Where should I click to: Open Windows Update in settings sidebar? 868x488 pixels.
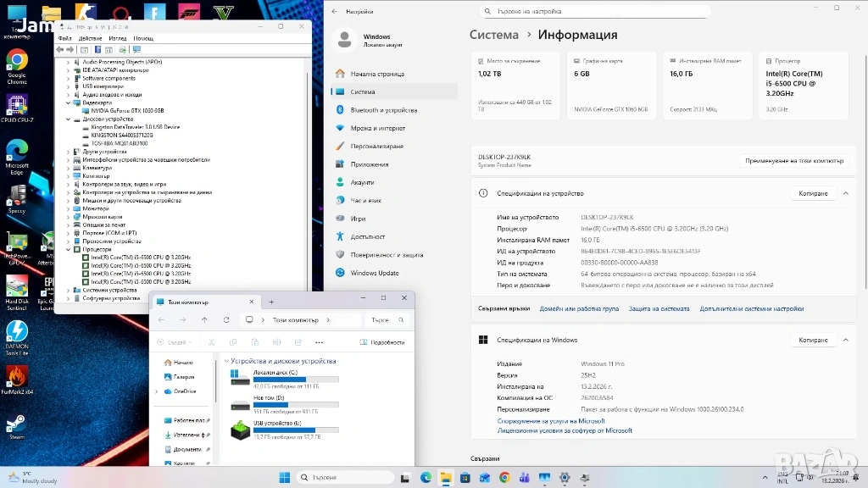374,273
